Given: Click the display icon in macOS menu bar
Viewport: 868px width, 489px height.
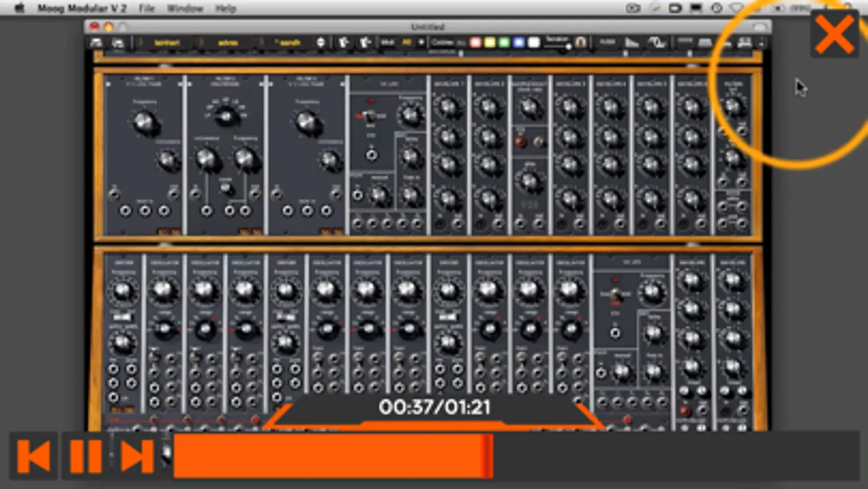Looking at the screenshot, I should (x=696, y=8).
